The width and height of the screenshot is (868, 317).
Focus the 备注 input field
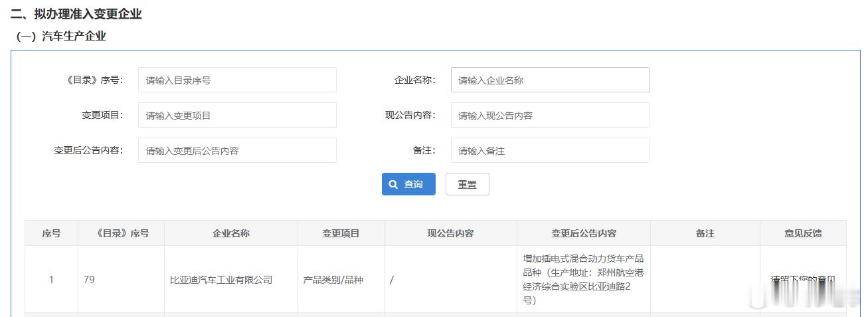pos(550,150)
